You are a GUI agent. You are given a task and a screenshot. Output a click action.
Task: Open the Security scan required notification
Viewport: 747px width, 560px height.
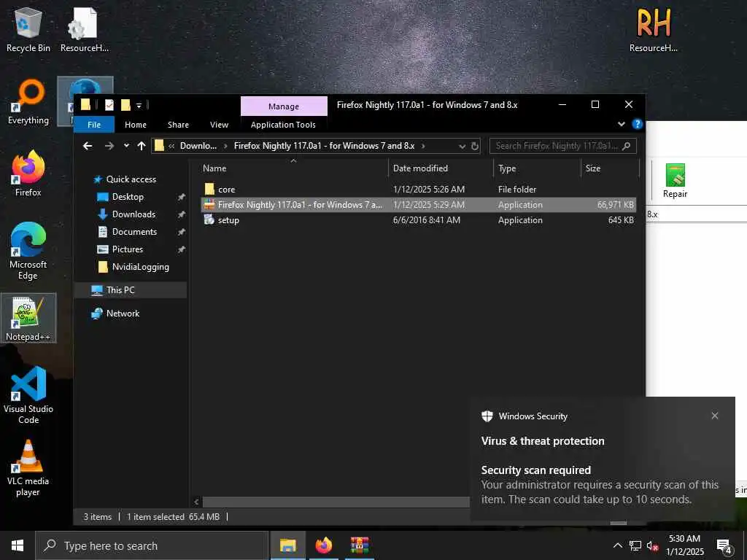602,459
